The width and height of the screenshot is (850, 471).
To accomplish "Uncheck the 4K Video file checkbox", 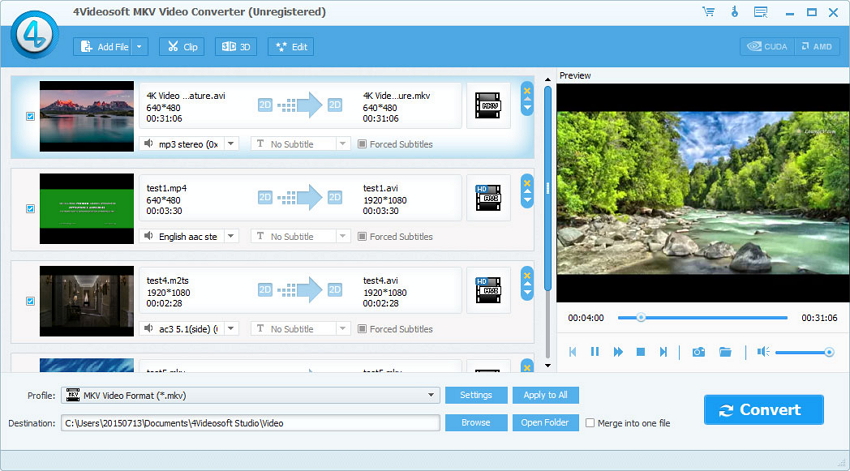I will click(x=30, y=116).
